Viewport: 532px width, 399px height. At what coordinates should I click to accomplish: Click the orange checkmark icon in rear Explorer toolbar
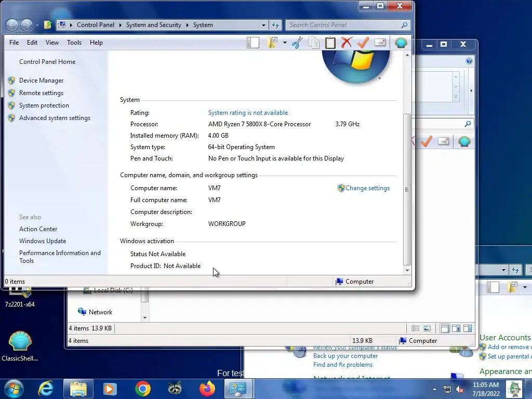[x=426, y=141]
